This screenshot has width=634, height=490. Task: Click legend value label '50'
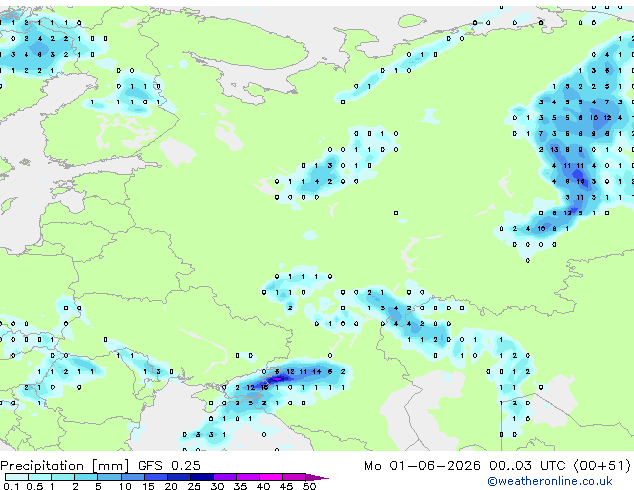(x=309, y=486)
